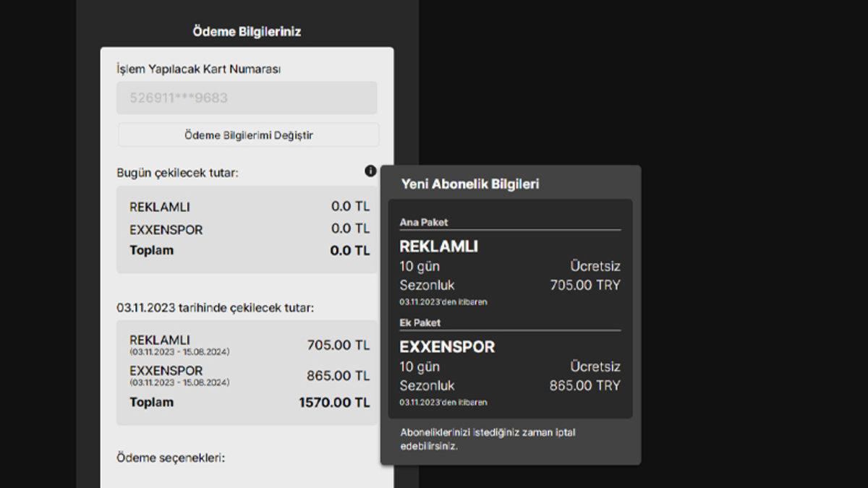
Task: Click EXXENSPOR package name in the popup
Action: pyautogui.click(x=447, y=347)
